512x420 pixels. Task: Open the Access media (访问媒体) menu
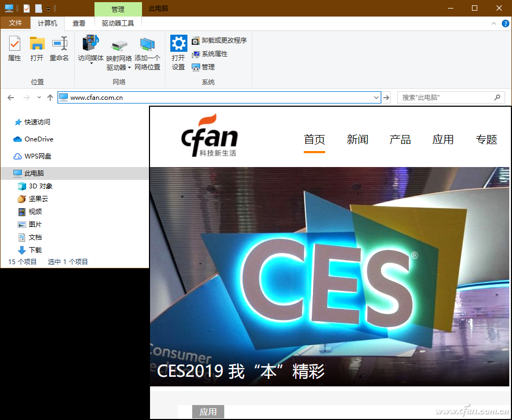pos(91,50)
